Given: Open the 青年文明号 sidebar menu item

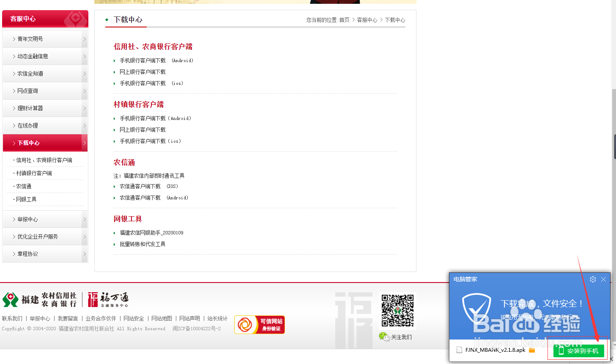Looking at the screenshot, I should [x=45, y=39].
